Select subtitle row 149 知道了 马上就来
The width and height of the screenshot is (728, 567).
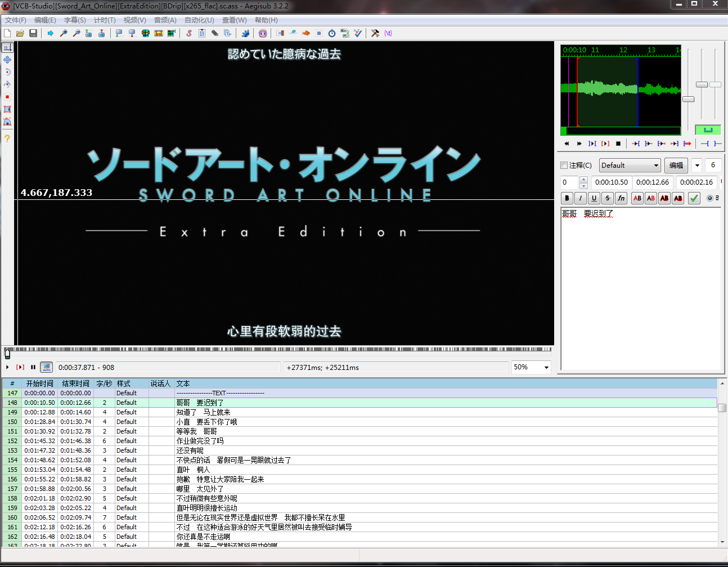[x=359, y=412]
